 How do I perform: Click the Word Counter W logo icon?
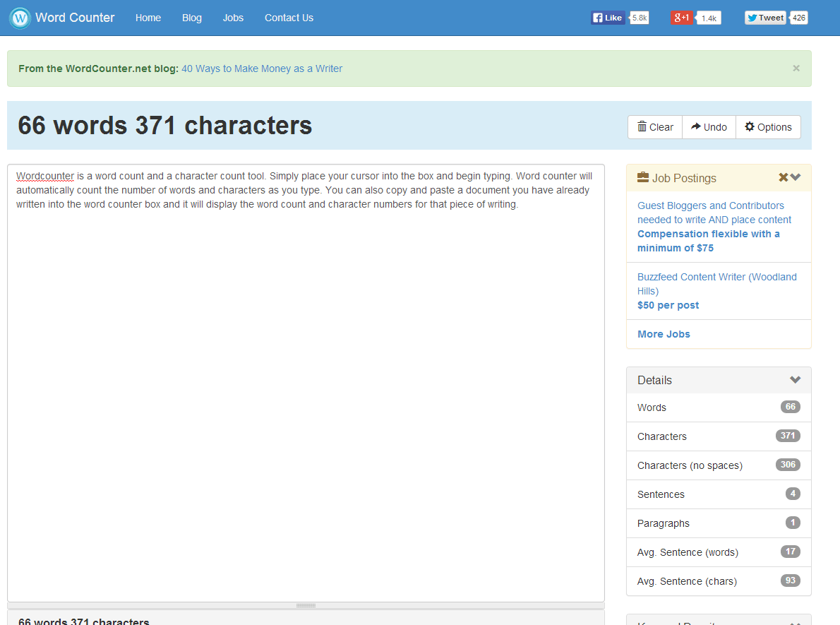coord(20,18)
